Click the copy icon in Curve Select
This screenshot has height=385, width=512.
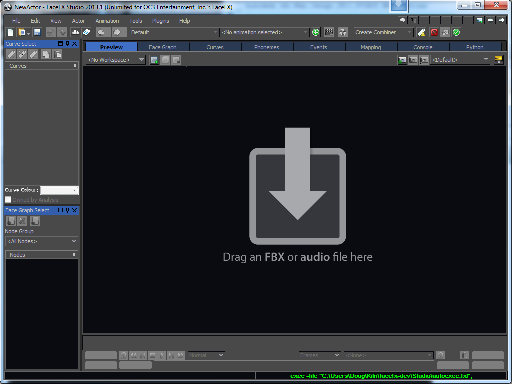coord(46,54)
